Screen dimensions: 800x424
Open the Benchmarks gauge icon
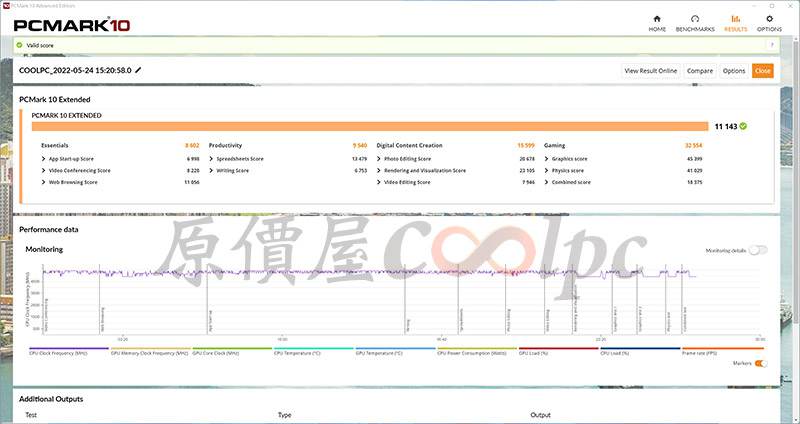pos(695,19)
